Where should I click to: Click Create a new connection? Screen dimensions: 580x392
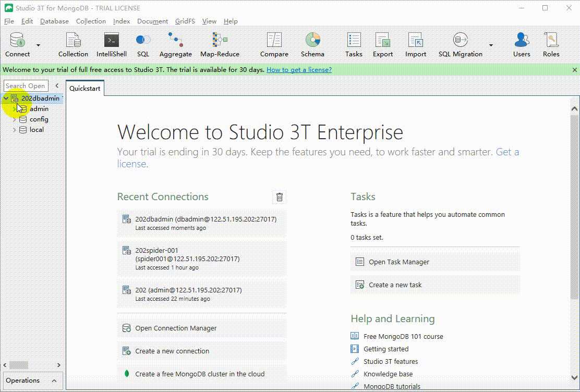[x=202, y=351]
